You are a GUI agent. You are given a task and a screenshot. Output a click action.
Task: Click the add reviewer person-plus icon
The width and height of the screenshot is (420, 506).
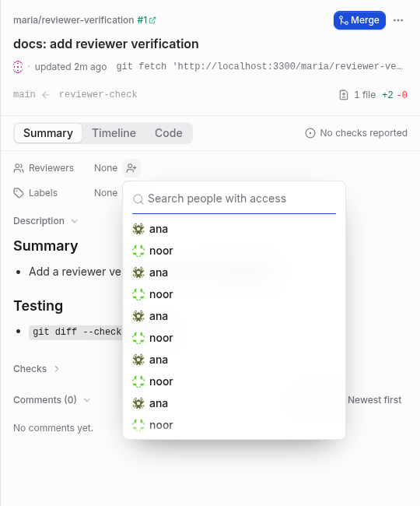pyautogui.click(x=131, y=168)
